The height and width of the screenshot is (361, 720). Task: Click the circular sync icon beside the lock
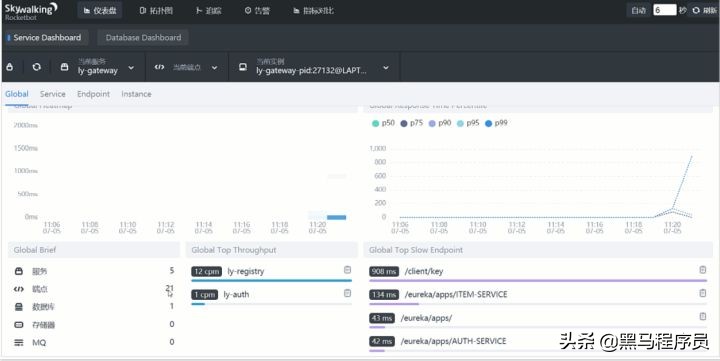click(x=36, y=67)
